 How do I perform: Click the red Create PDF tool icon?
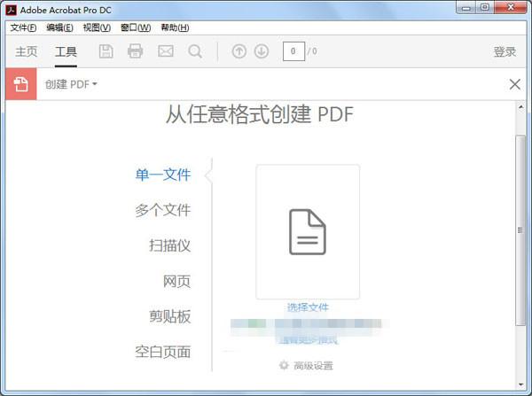tap(21, 84)
